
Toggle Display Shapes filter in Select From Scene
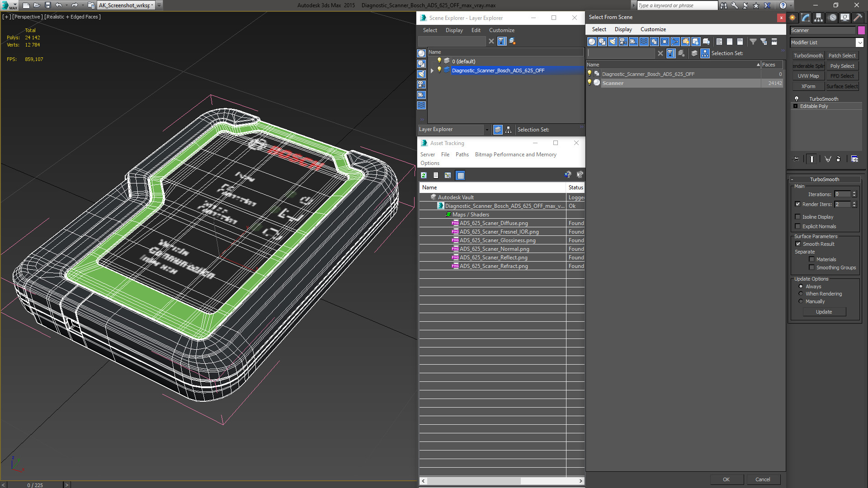tap(602, 42)
